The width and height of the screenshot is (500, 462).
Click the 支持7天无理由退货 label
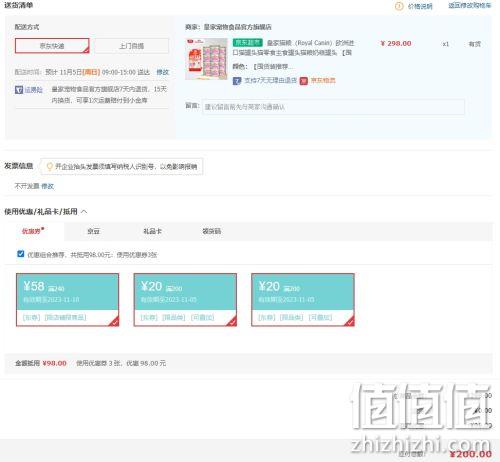pos(270,80)
